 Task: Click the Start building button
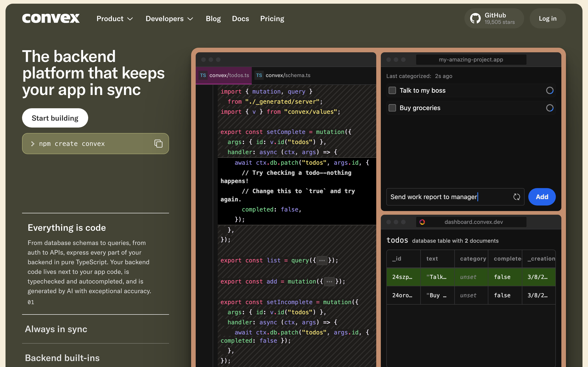tap(55, 118)
